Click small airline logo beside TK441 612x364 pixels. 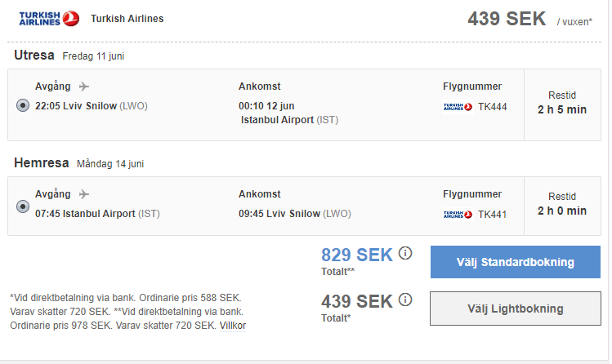click(458, 215)
